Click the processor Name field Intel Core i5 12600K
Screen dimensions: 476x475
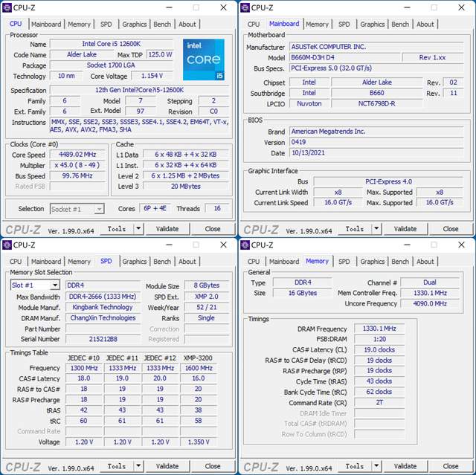[111, 44]
